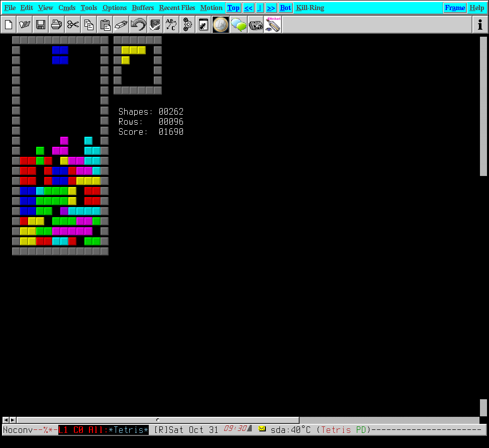Click the 'Score: 01690' text
The image size is (489, 448).
pos(151,132)
